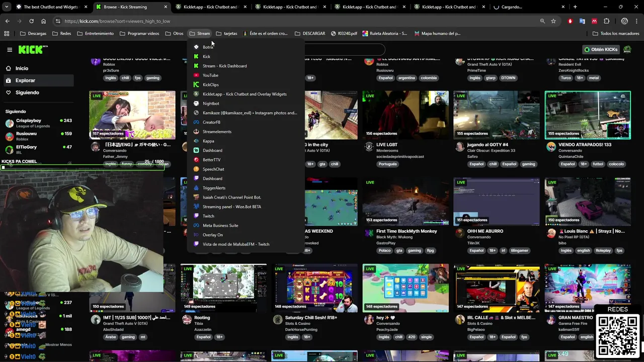Open a new browser tab

pyautogui.click(x=575, y=7)
